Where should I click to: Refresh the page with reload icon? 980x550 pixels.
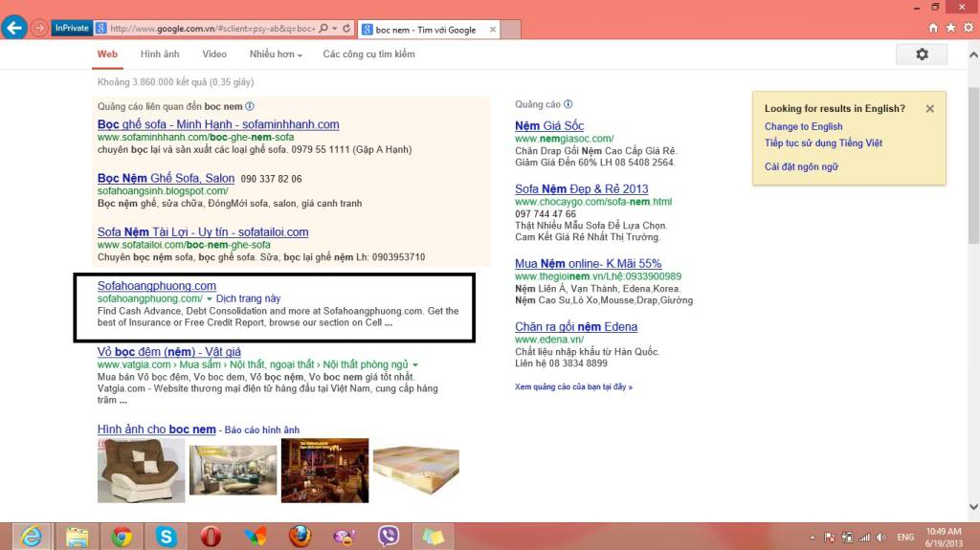[x=346, y=28]
